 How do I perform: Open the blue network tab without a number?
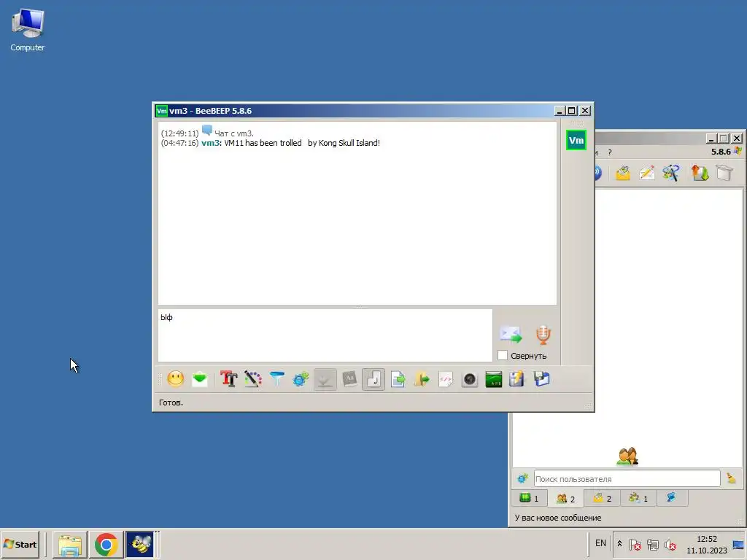pyautogui.click(x=672, y=497)
